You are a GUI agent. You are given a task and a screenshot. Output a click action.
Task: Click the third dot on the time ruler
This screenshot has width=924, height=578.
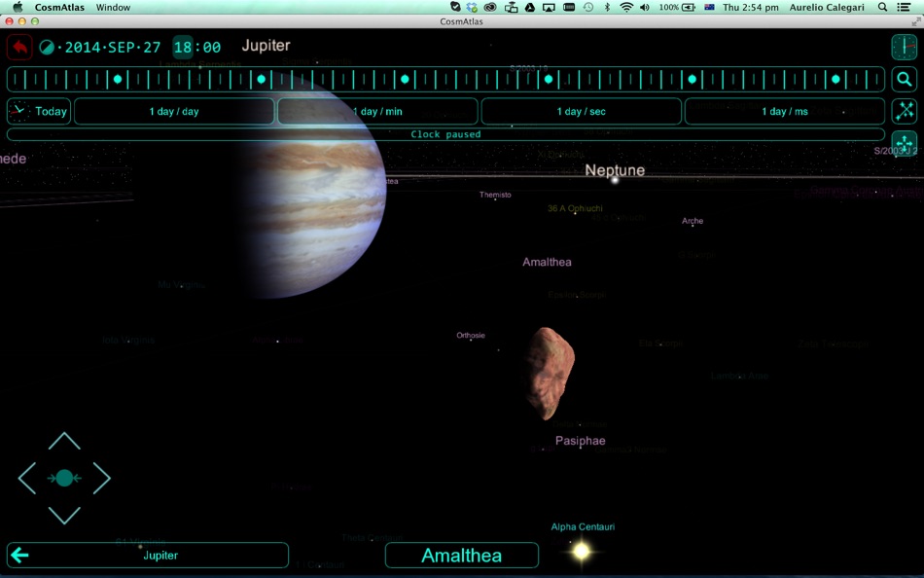[x=405, y=79]
